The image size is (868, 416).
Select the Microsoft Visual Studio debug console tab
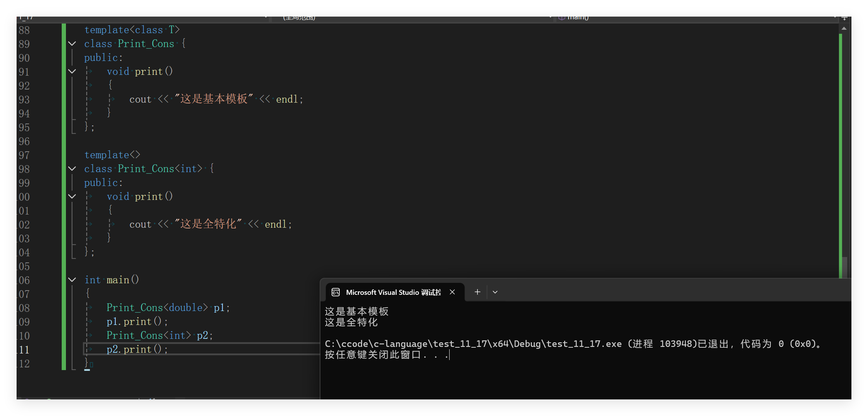click(395, 292)
